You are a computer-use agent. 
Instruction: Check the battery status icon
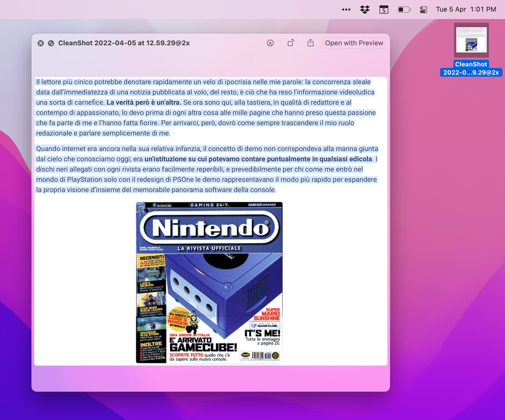coord(404,10)
